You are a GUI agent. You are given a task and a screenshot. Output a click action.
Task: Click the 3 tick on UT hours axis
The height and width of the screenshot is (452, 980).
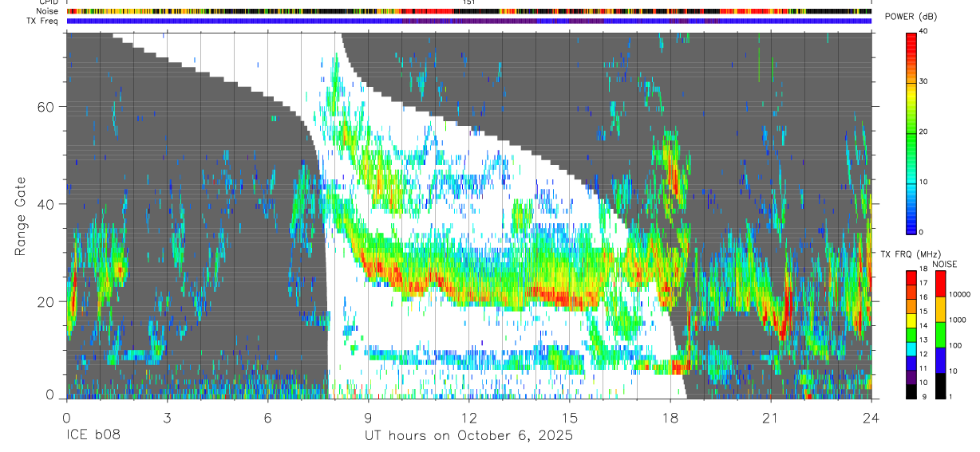click(x=167, y=417)
